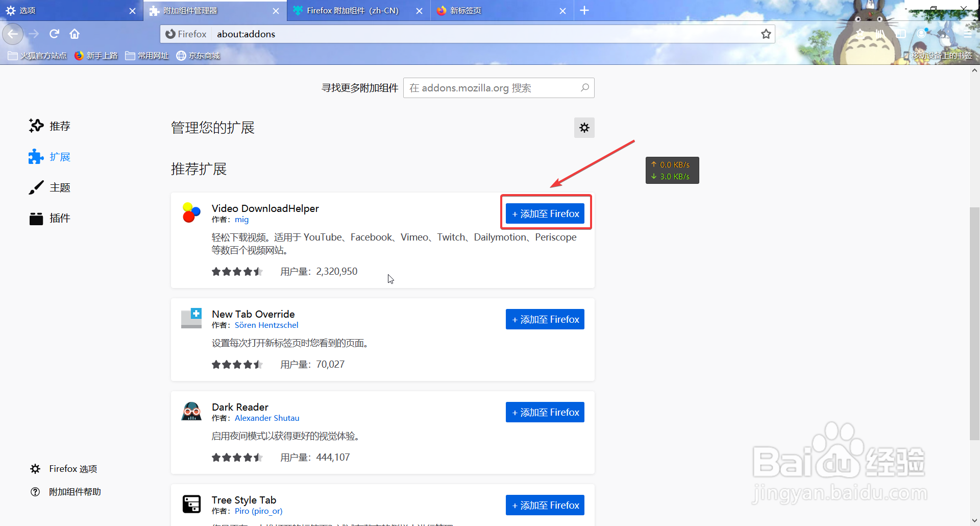Click the home button
The width and height of the screenshot is (980, 526).
(74, 34)
